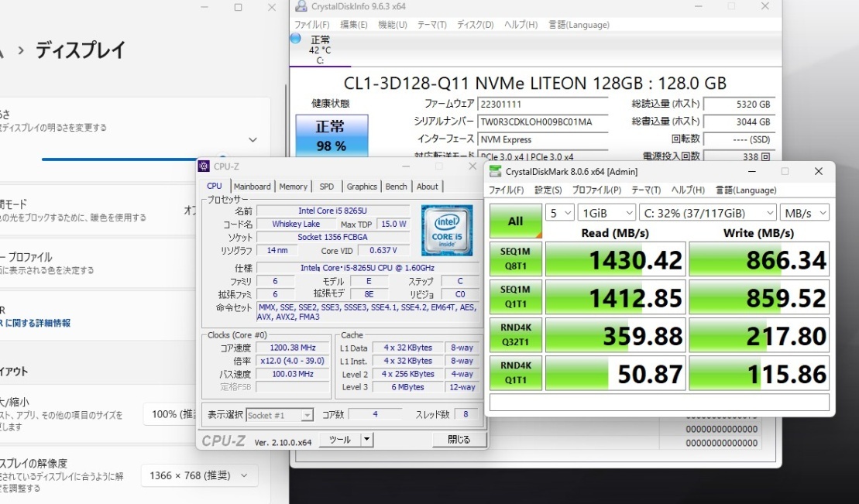859x504 pixels.
Task: Open CrystalDiskMark ヘルプ(H) menu
Action: (x=688, y=190)
